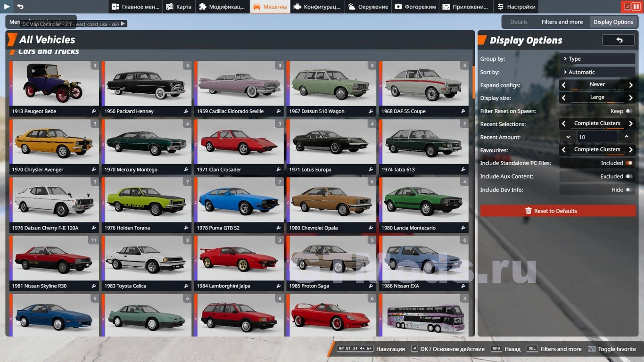Click back arrow button in Display Options header
This screenshot has height=362, width=644.
[x=619, y=41]
